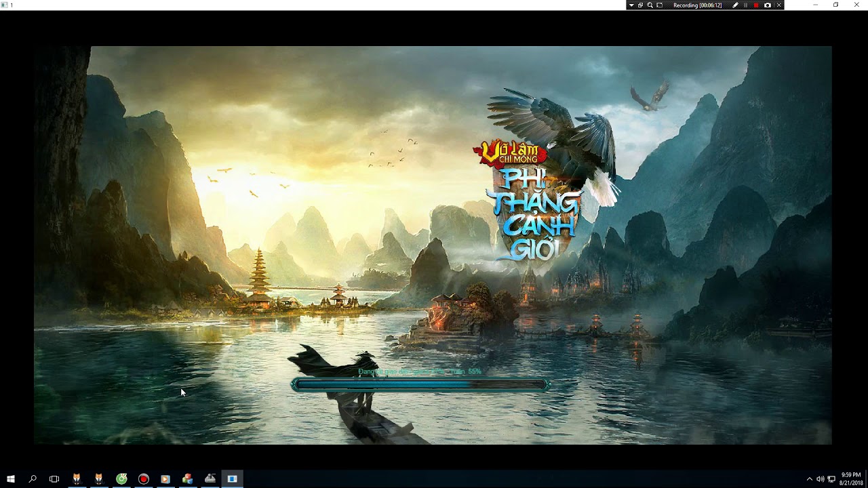
Task: Open Task View on the taskbar
Action: 54,479
